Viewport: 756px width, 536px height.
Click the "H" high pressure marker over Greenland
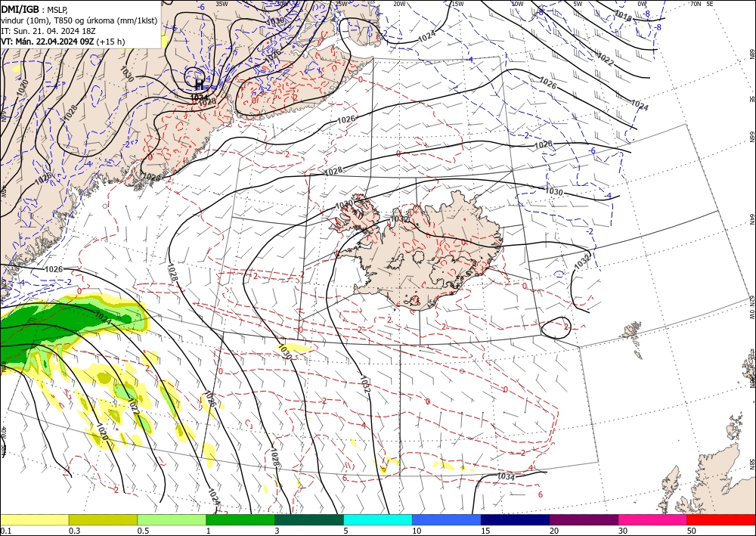199,85
